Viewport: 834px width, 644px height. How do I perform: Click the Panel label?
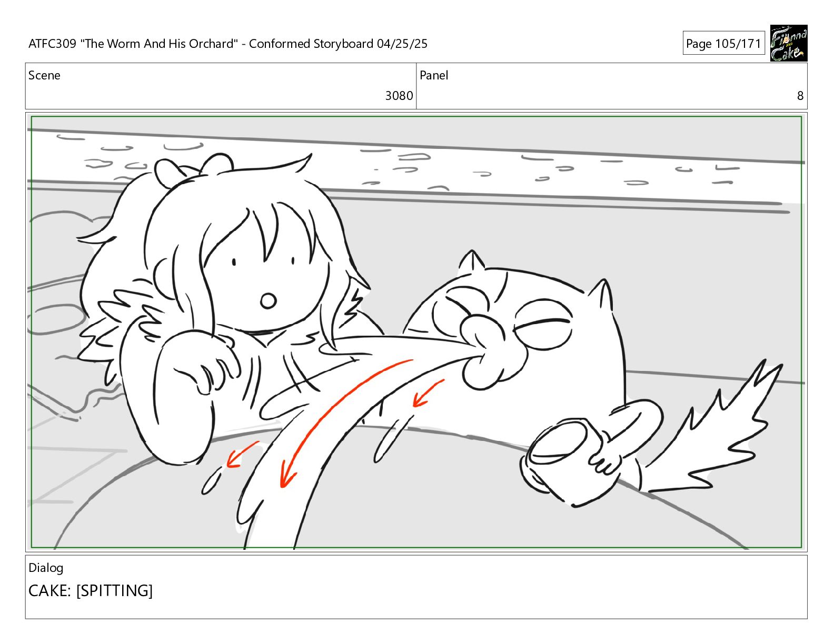434,75
